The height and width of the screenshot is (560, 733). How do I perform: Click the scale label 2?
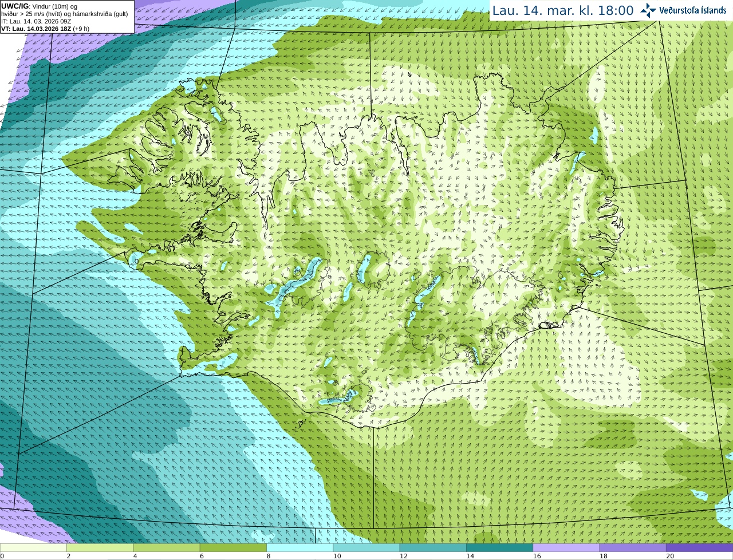pyautogui.click(x=69, y=556)
